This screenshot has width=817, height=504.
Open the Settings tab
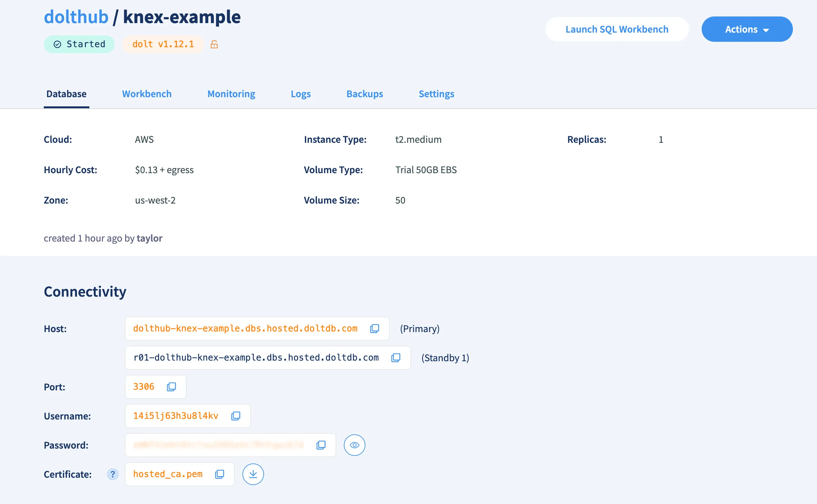click(436, 94)
